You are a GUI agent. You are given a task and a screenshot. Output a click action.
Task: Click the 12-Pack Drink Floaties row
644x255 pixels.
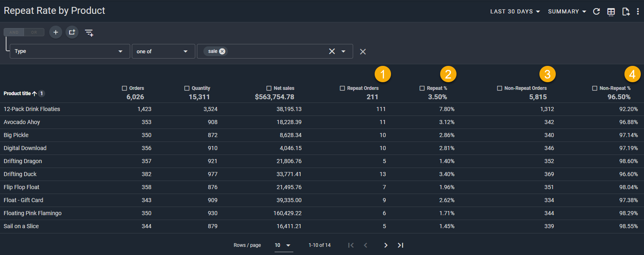[x=32, y=109]
